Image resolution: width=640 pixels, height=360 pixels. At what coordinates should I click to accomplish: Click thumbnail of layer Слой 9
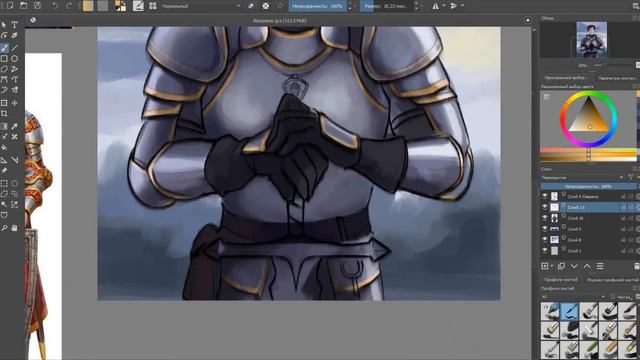pos(554,229)
